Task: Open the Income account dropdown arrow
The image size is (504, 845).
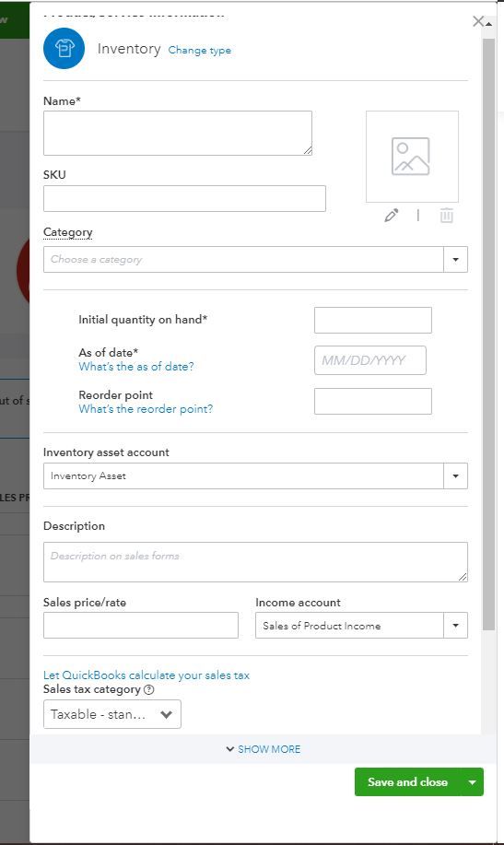Action: pos(455,626)
